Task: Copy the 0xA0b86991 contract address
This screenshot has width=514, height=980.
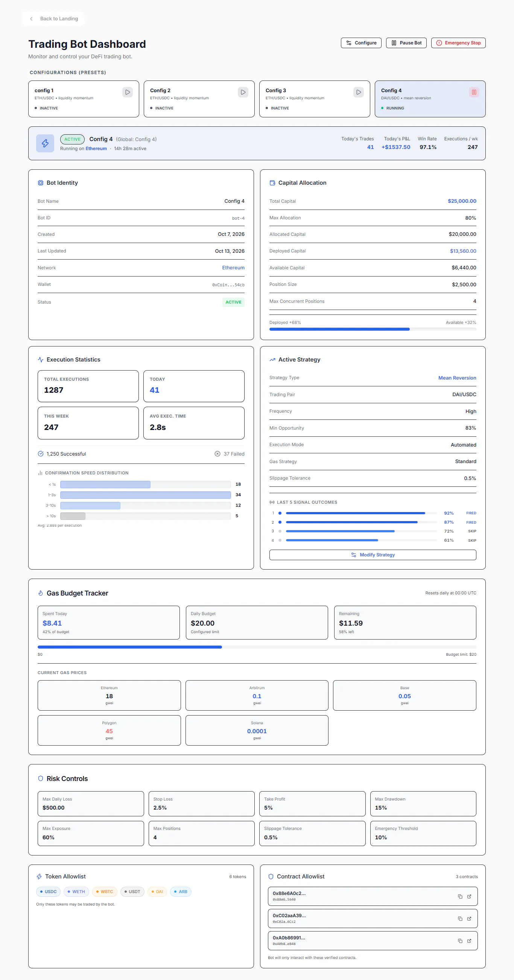Action: click(x=460, y=941)
